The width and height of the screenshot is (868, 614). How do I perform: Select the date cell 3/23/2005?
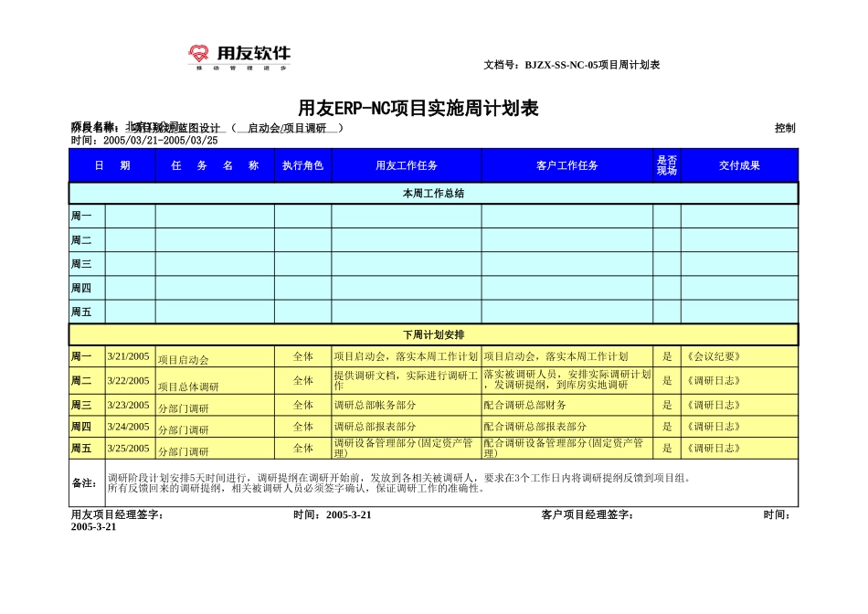click(x=129, y=406)
